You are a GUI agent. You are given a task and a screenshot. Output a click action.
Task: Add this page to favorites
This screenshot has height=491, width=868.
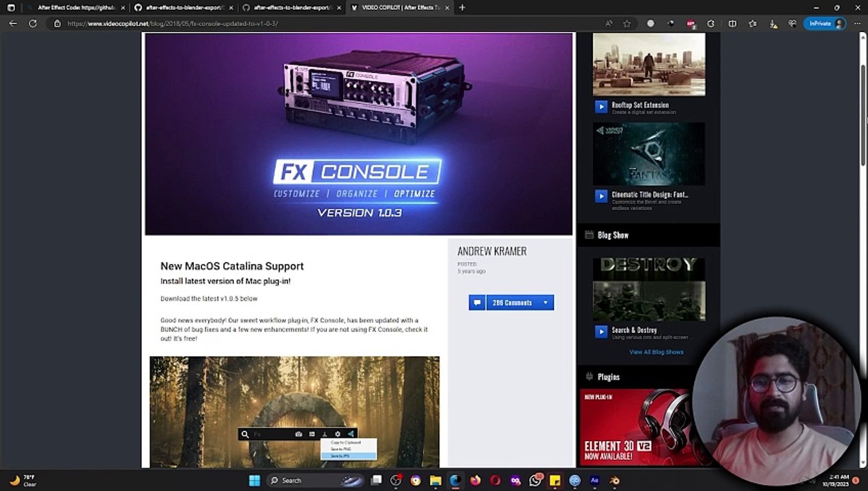click(627, 23)
